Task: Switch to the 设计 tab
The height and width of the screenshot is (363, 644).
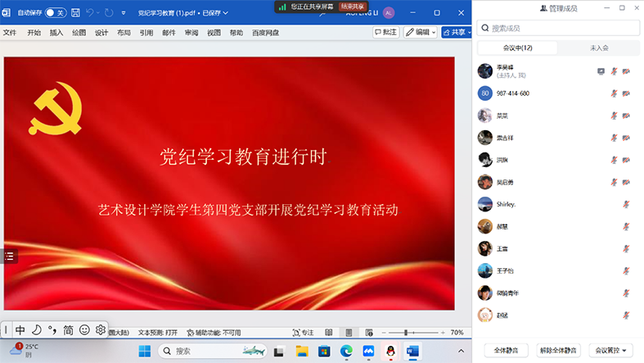Action: coord(101,33)
